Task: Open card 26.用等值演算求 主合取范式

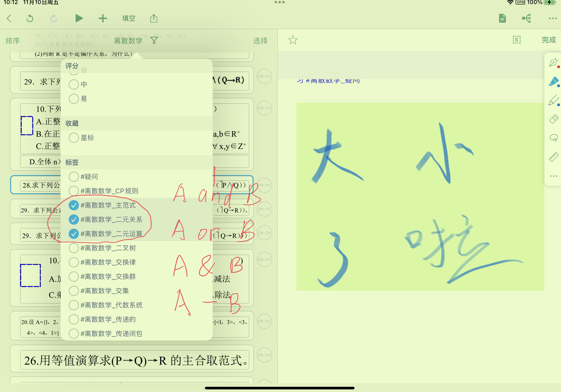Action: (x=132, y=358)
